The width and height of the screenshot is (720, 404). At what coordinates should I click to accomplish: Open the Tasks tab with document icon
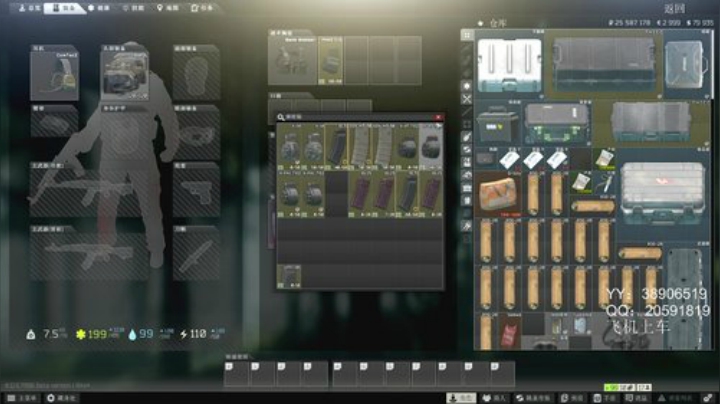202,8
